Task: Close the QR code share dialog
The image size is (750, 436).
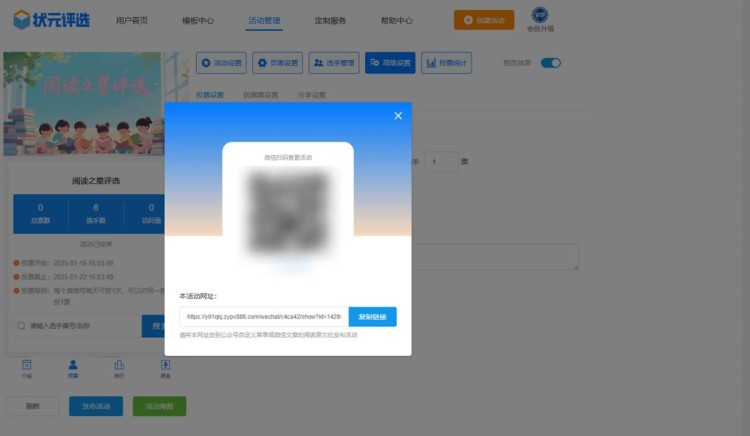Action: [398, 116]
